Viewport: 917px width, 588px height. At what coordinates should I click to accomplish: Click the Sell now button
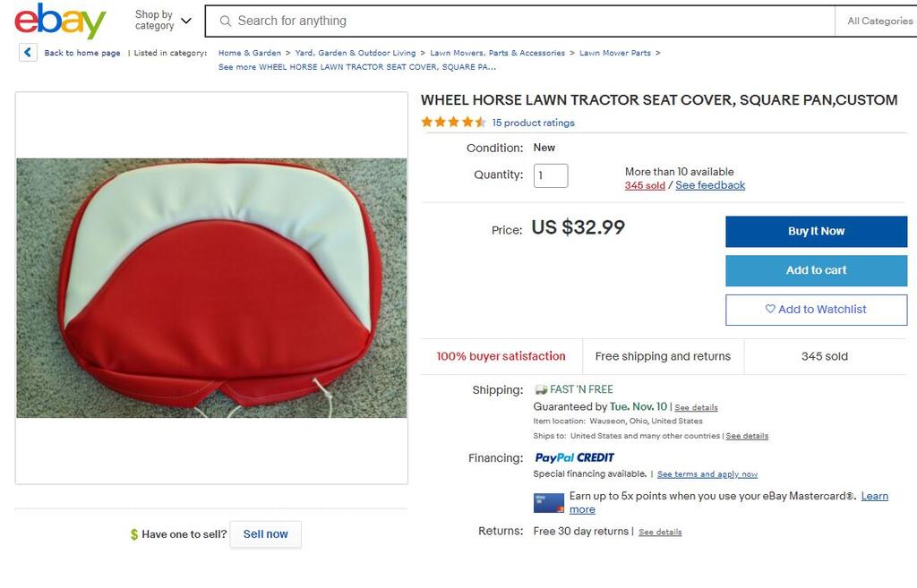(265, 534)
